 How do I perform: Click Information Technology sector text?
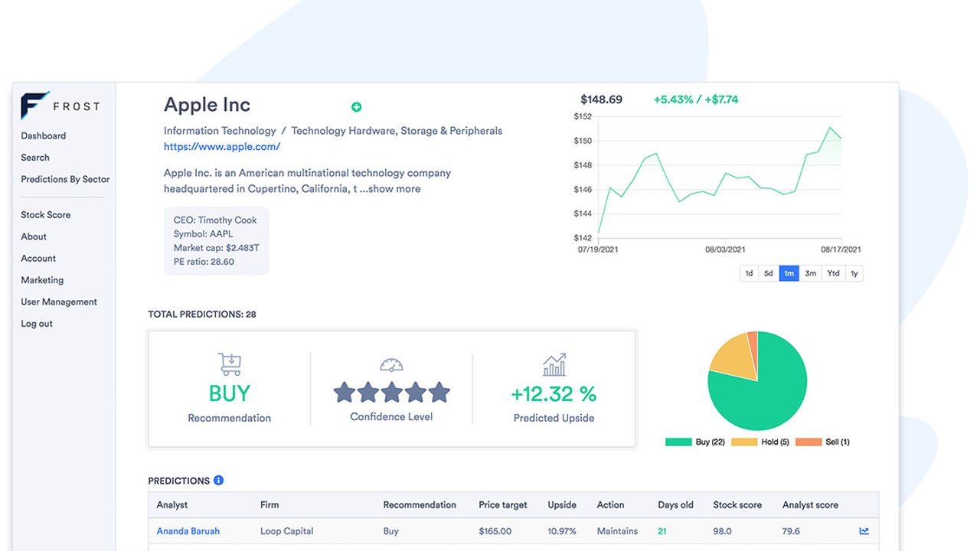point(220,131)
